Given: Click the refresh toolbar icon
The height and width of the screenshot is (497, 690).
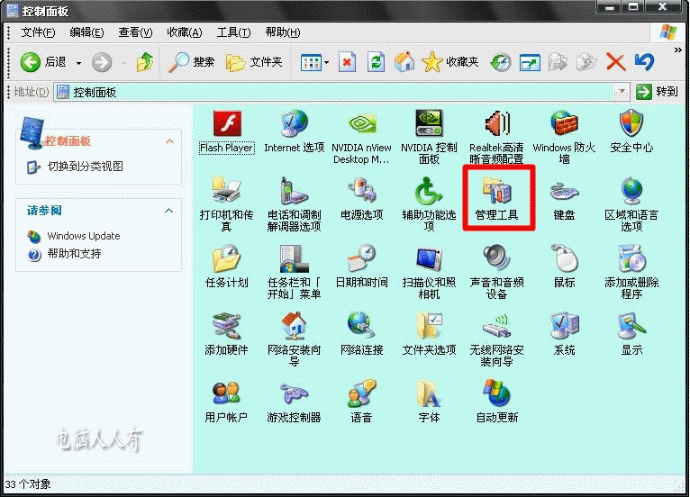Looking at the screenshot, I should pos(376,62).
